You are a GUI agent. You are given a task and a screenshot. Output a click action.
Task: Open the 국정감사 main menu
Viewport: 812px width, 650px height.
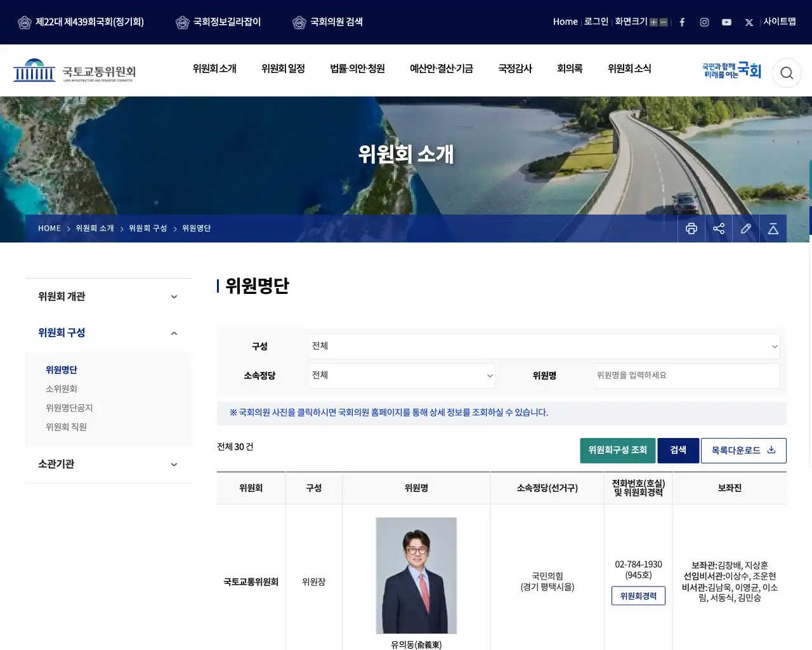515,69
